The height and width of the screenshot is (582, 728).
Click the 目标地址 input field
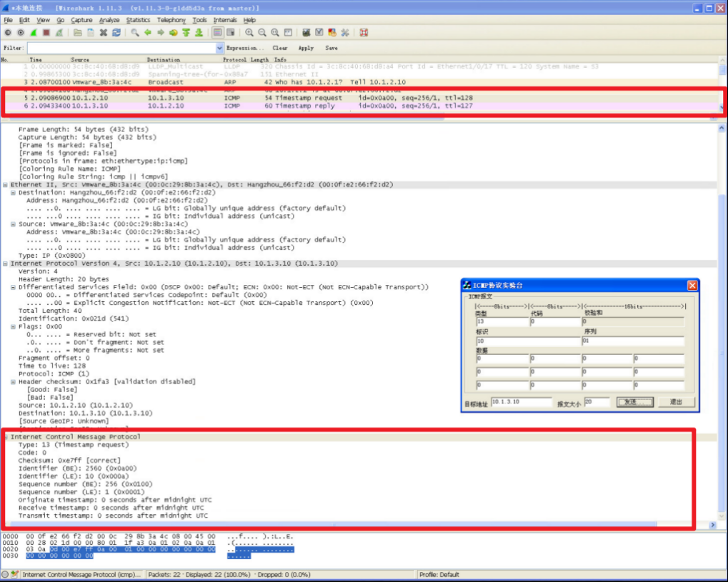click(521, 403)
